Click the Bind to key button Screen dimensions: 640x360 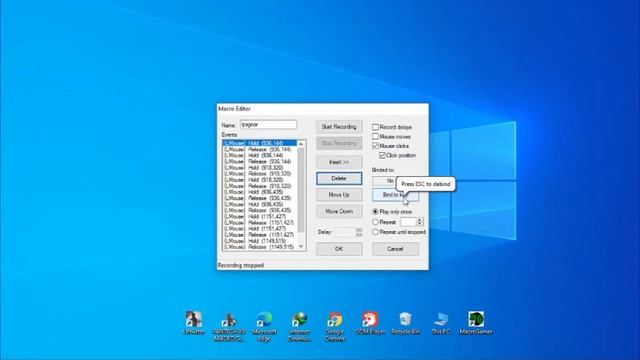395,195
